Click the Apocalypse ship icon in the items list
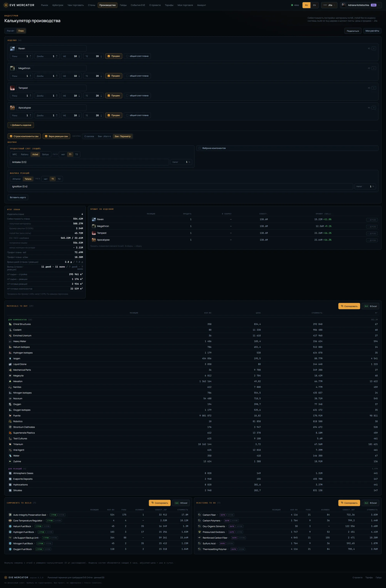The image size is (386, 588). tap(12, 108)
